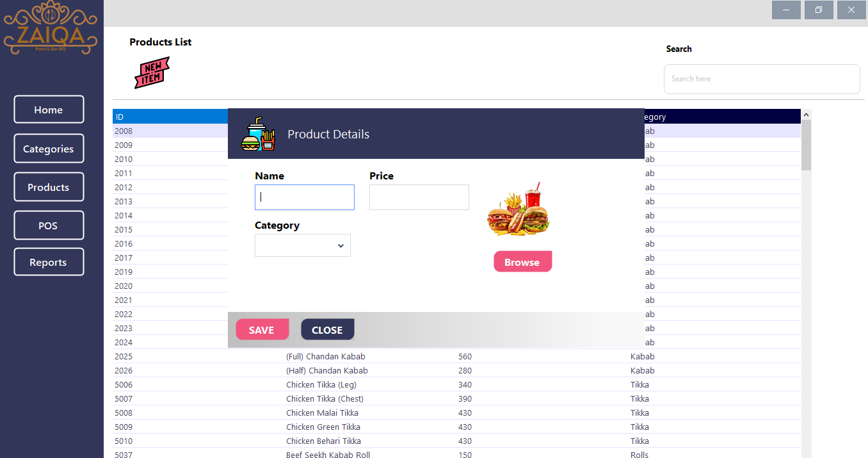This screenshot has width=868, height=458.
Task: Click the New Item ribbon icon
Action: [152, 72]
